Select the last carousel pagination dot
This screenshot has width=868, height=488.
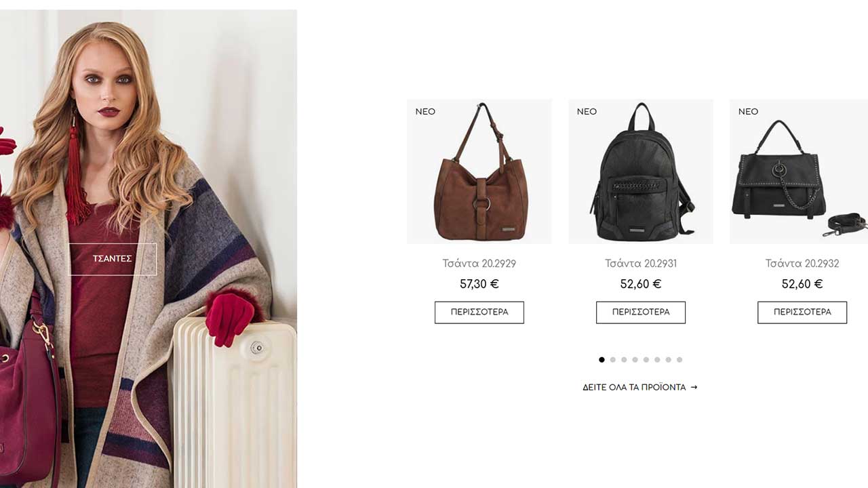(x=679, y=360)
